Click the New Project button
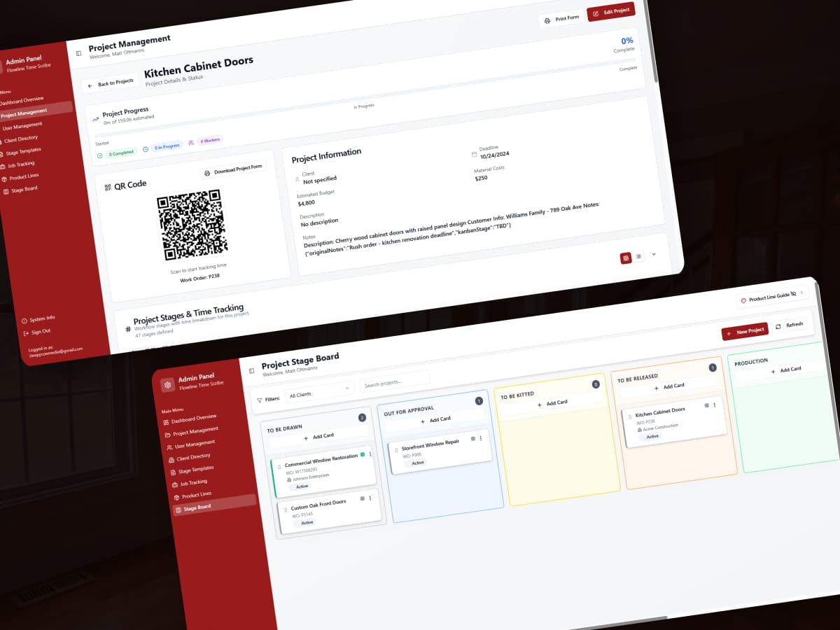This screenshot has height=630, width=840. pyautogui.click(x=745, y=330)
